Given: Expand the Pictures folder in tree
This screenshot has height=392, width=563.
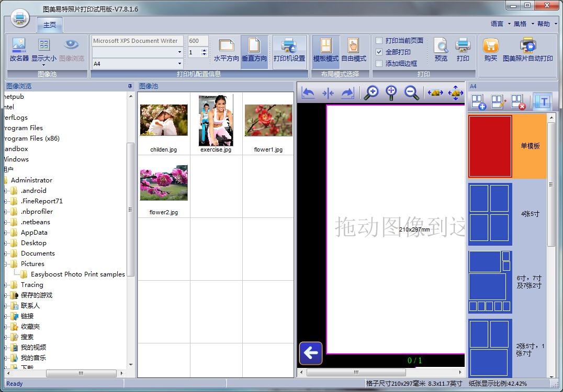Looking at the screenshot, I should 6,264.
